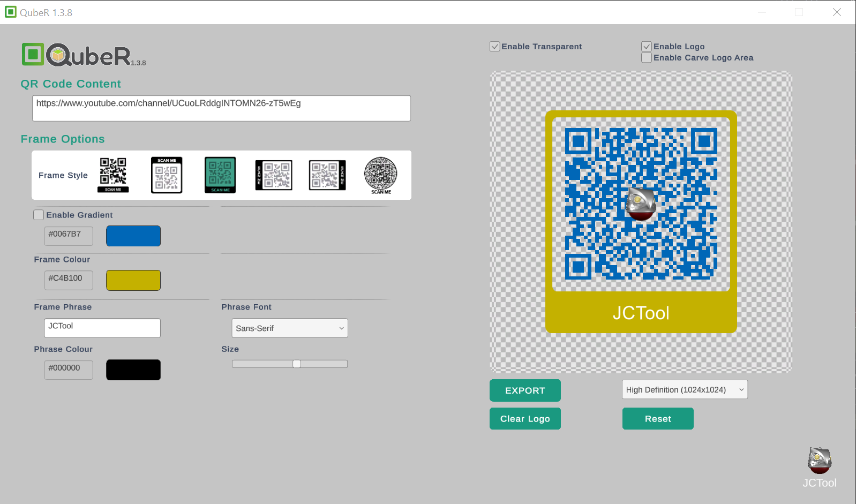The width and height of the screenshot is (856, 504).
Task: Click the QR code preview image
Action: coord(641,222)
